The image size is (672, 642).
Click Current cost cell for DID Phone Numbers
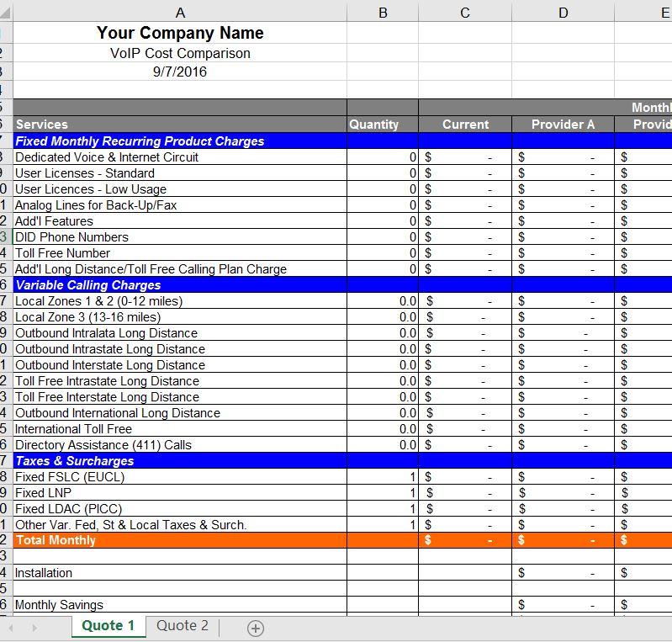[x=465, y=237]
